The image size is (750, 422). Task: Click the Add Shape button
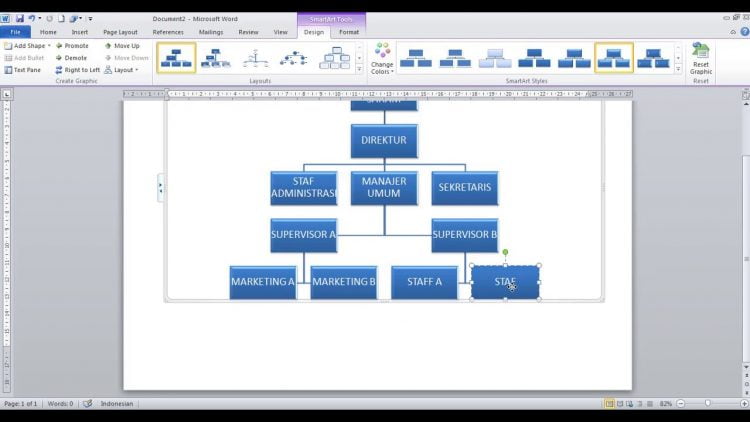point(24,45)
